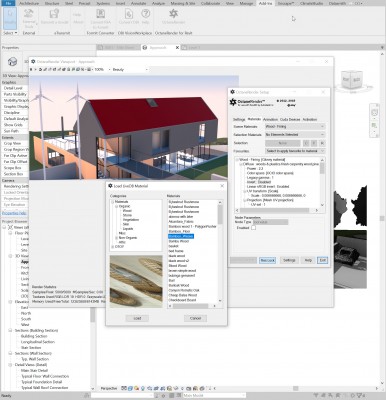Click the Modify arrow tool icon
386x400 pixels.
10,15
